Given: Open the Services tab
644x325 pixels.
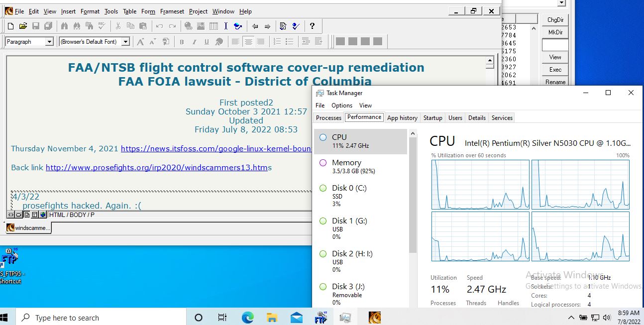Looking at the screenshot, I should point(502,118).
